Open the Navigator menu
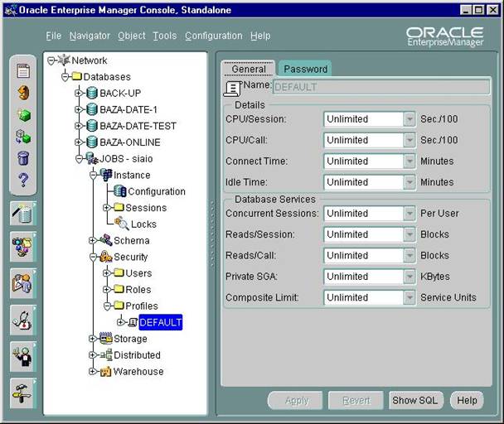Viewport: 504px width, 424px height. pos(90,36)
